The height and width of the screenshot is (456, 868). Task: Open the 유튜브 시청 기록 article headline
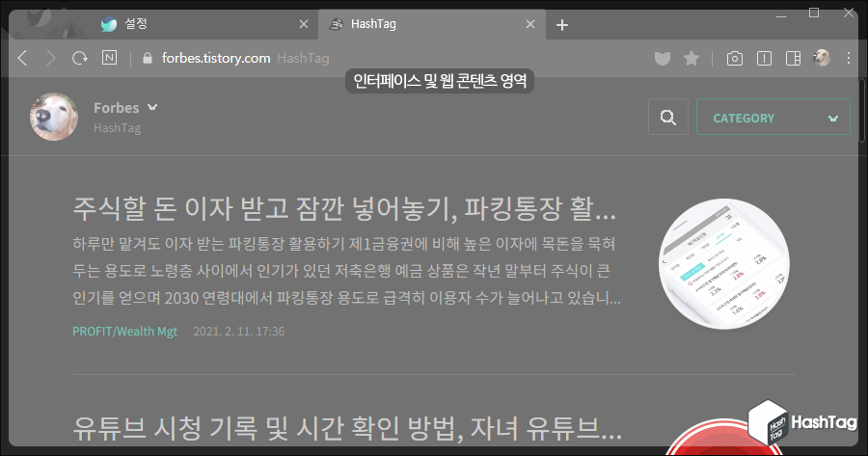coord(347,428)
